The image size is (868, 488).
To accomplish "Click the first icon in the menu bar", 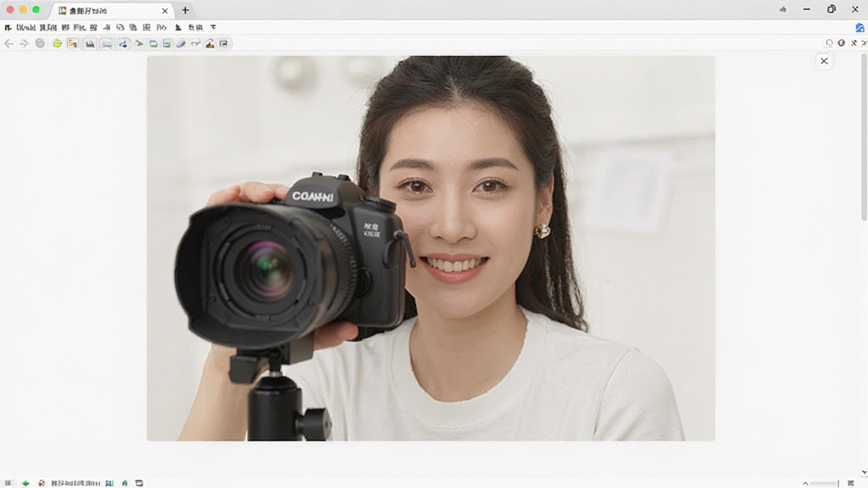I will tap(8, 27).
